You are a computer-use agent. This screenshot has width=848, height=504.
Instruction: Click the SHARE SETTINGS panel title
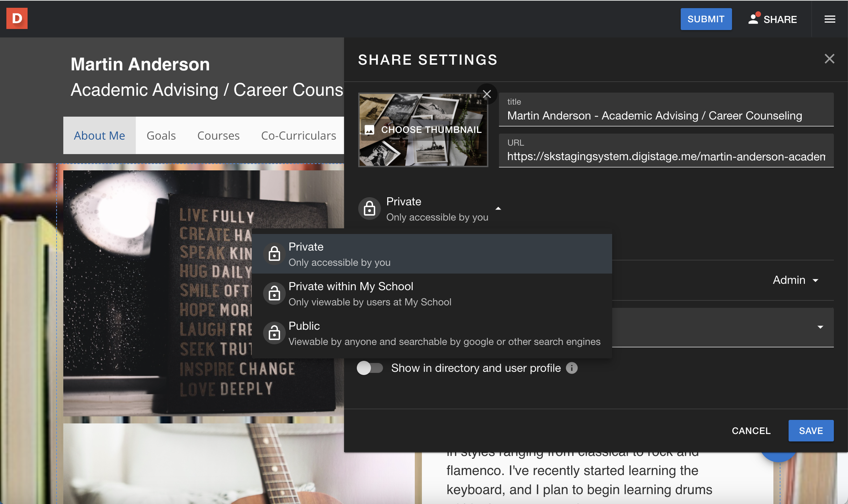(x=428, y=60)
